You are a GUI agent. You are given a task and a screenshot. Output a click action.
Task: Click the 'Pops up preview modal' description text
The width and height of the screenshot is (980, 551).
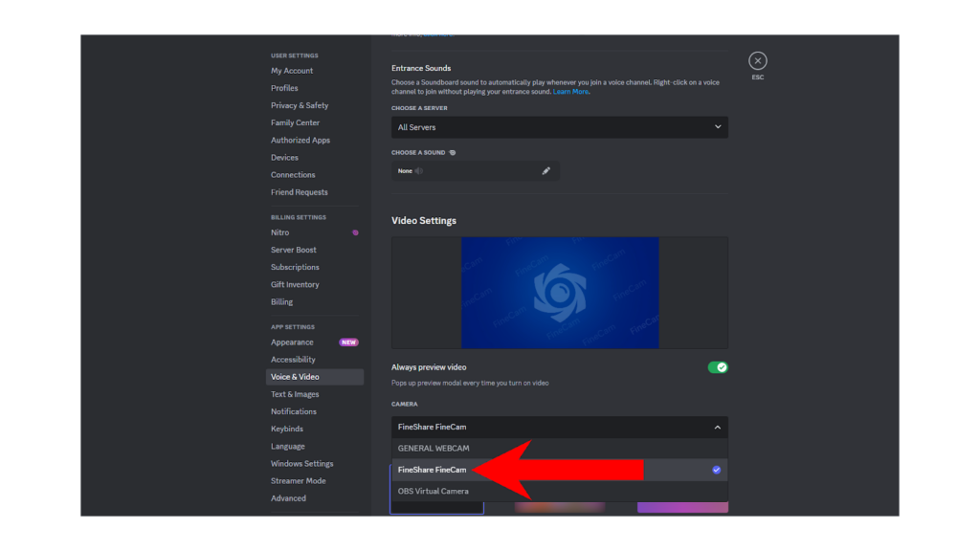(x=470, y=383)
